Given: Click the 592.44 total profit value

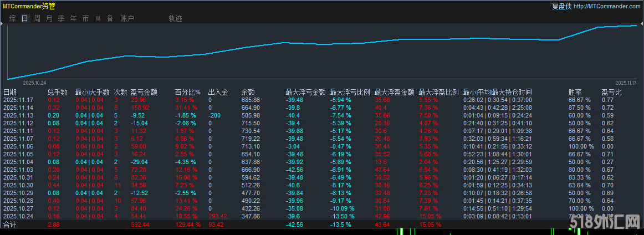Looking at the screenshot, I should [140, 224].
